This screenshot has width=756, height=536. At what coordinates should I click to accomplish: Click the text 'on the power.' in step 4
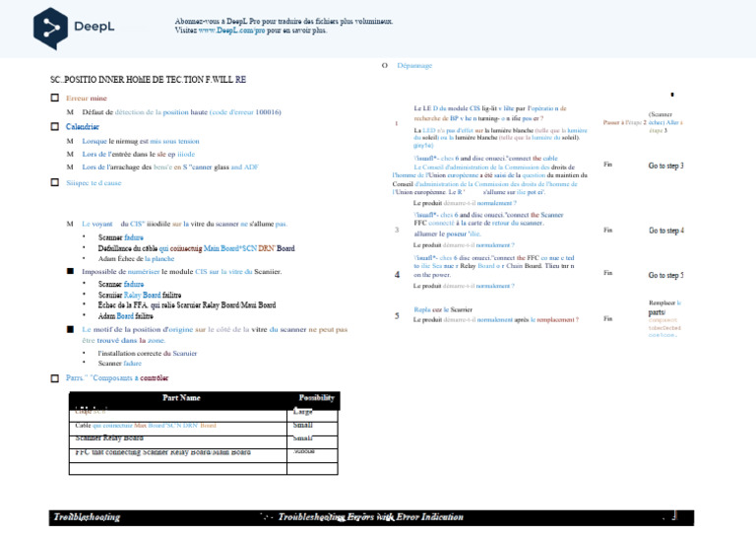point(432,275)
